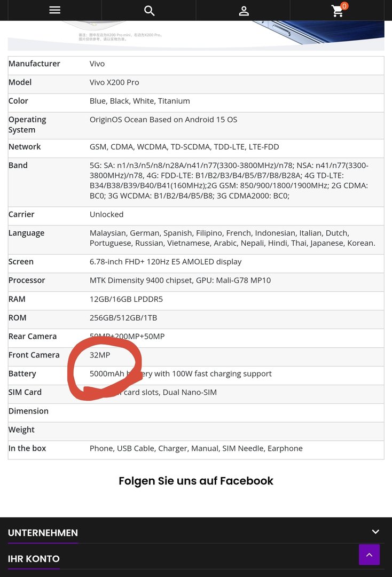Open the IHR KONTO footer section
392x577 pixels.
pos(34,559)
